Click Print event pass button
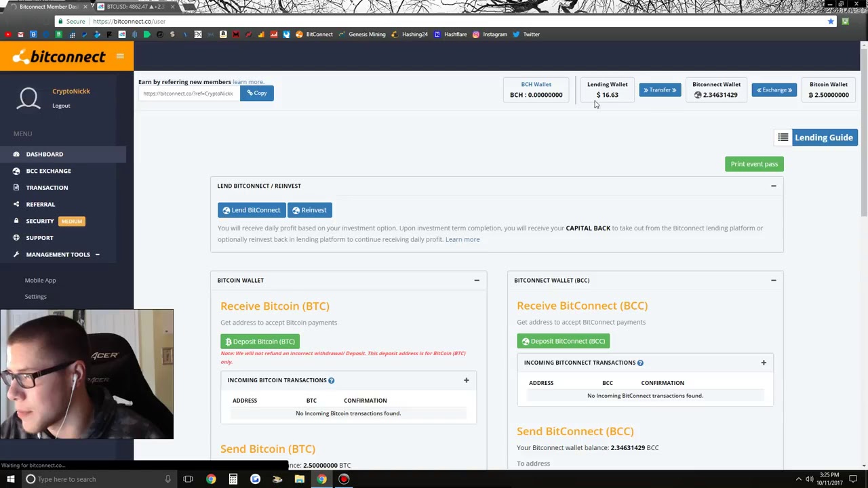Image resolution: width=868 pixels, height=488 pixels. point(754,164)
